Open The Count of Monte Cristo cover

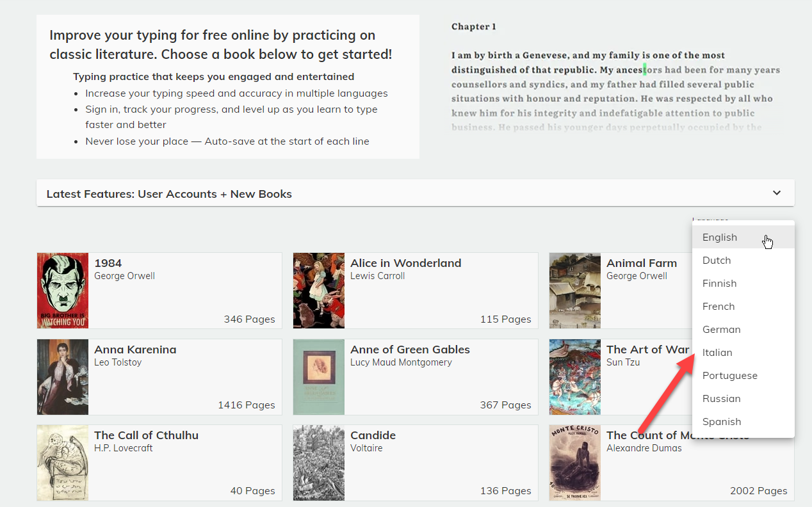tap(575, 463)
